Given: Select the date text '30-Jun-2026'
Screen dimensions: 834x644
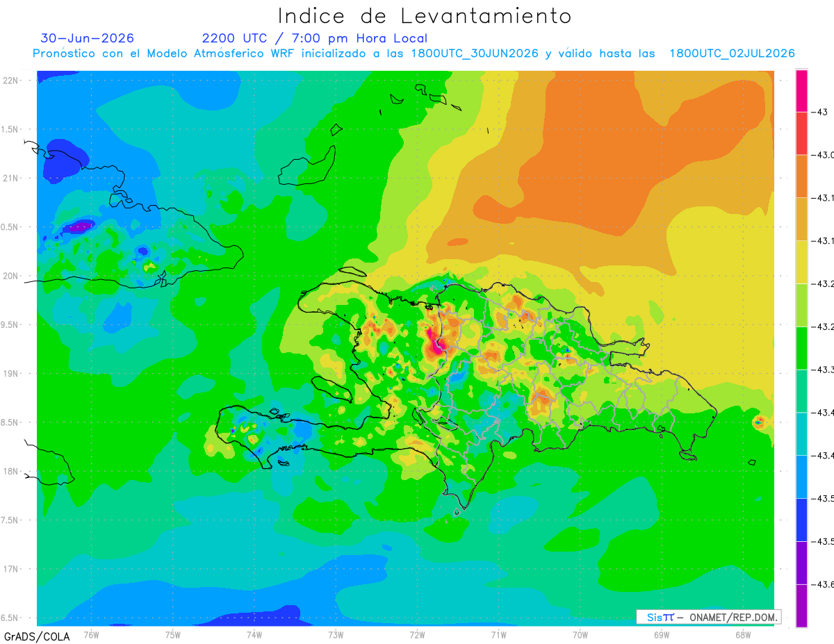Looking at the screenshot, I should click(x=88, y=38).
